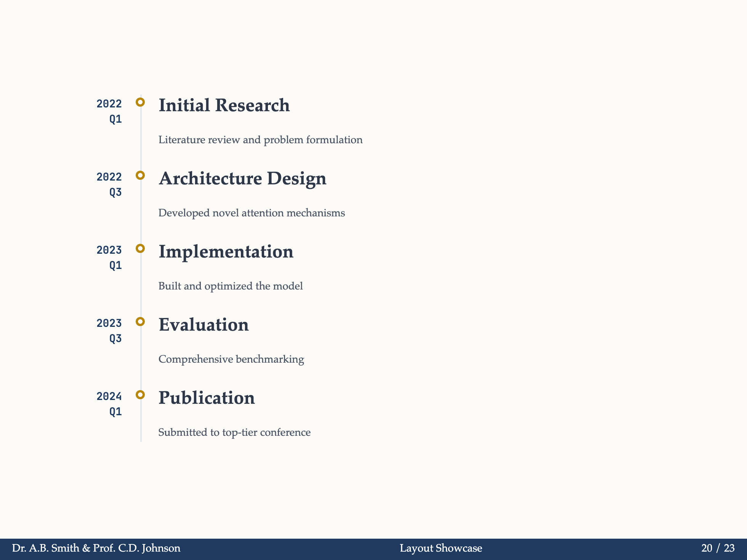Click the text 'Comprehensive benchmarking'
747x560 pixels.
click(231, 359)
